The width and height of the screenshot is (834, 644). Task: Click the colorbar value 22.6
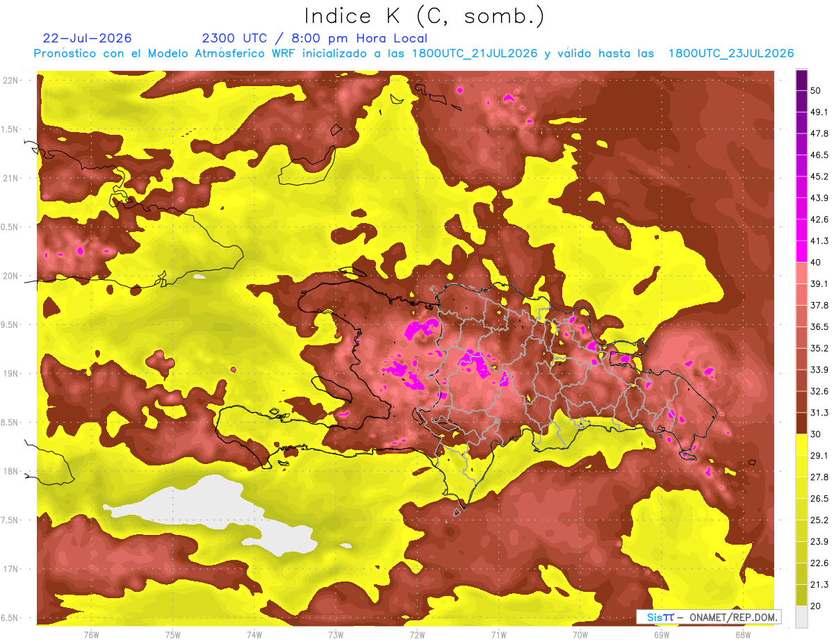pos(819,563)
